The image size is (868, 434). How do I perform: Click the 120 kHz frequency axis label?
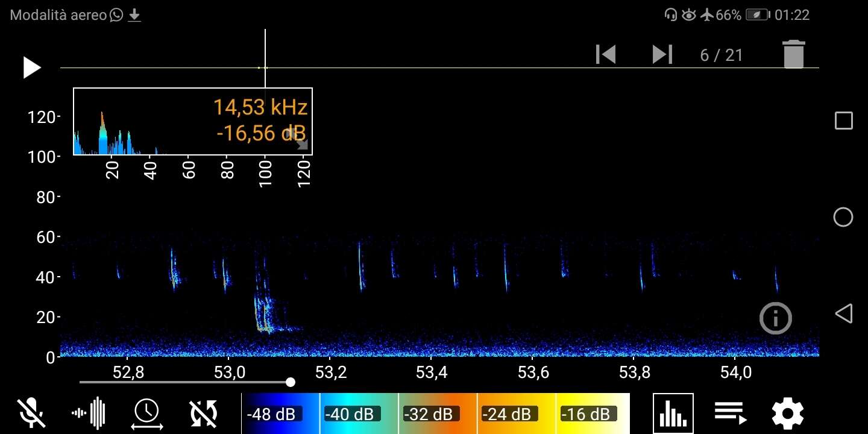point(42,117)
